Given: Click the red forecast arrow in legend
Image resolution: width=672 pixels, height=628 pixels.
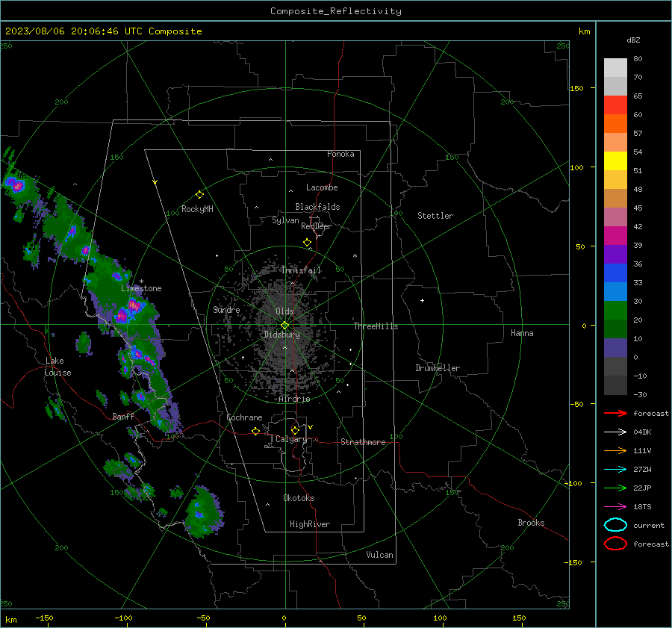Looking at the screenshot, I should click(x=615, y=413).
